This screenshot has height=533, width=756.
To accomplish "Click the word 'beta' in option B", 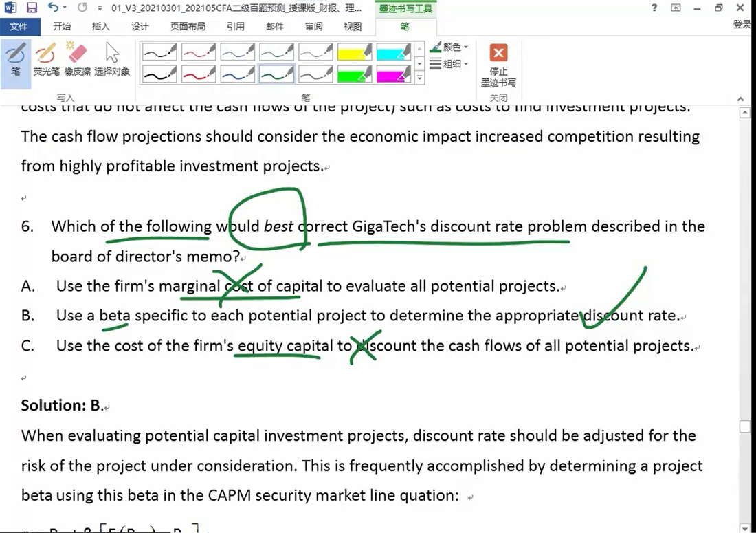I will point(115,316).
